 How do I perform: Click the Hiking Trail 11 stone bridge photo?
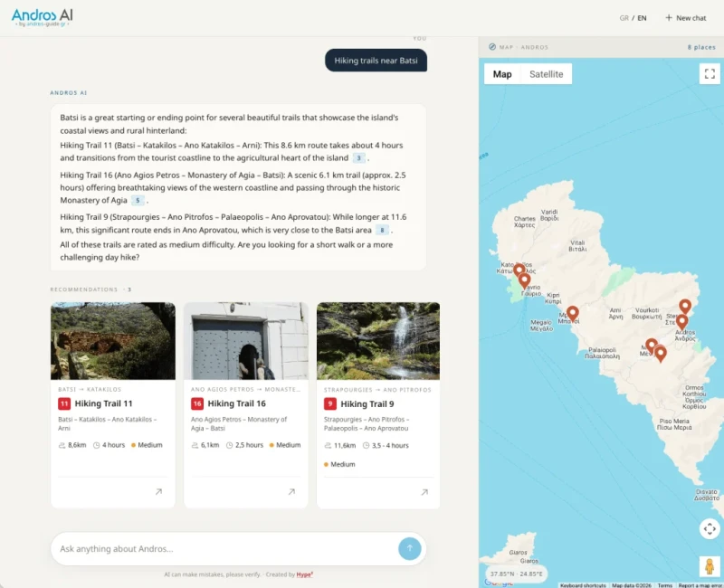[x=113, y=341]
